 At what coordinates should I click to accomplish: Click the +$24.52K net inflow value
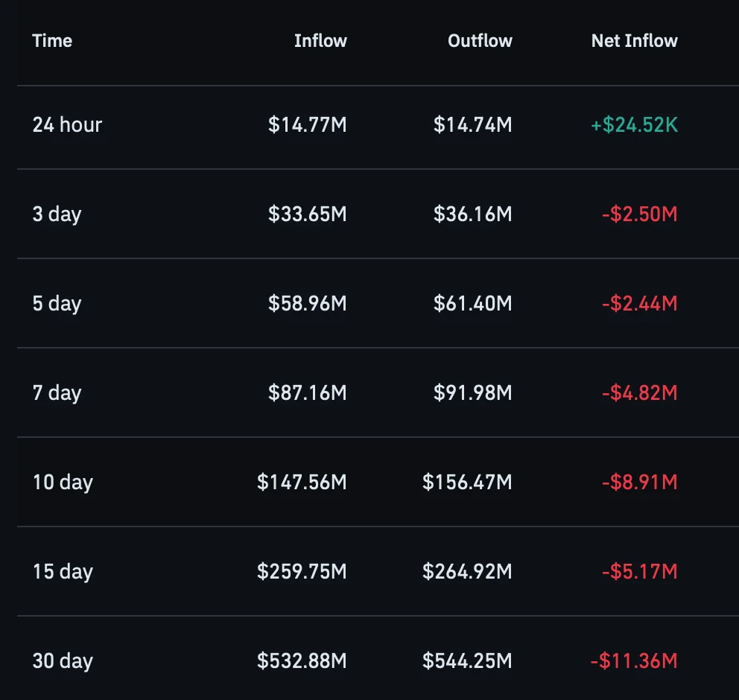[635, 125]
